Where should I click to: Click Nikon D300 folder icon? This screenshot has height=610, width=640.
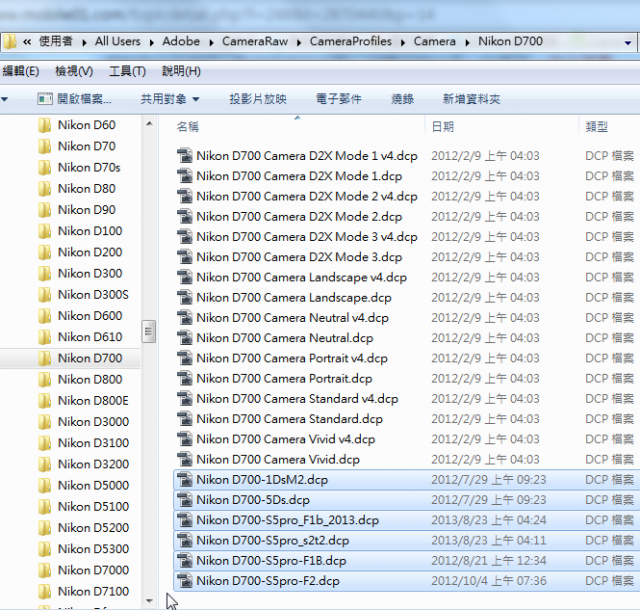[44, 274]
